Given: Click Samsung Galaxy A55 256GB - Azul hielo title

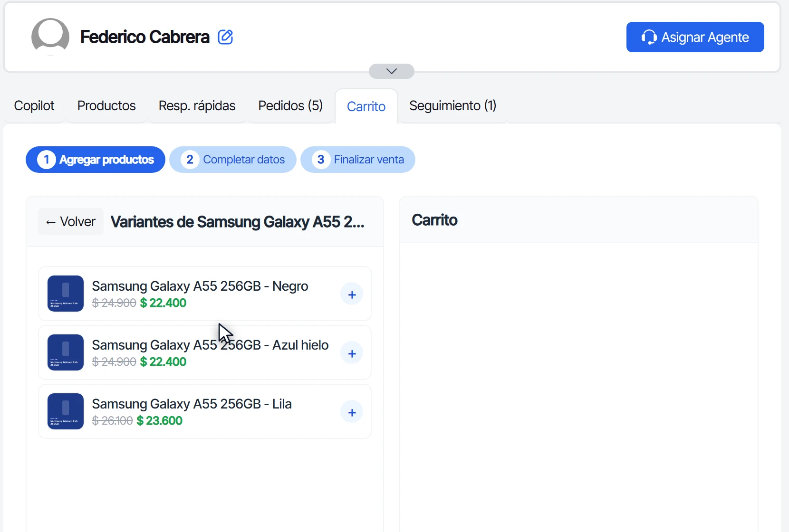Looking at the screenshot, I should tap(210, 345).
